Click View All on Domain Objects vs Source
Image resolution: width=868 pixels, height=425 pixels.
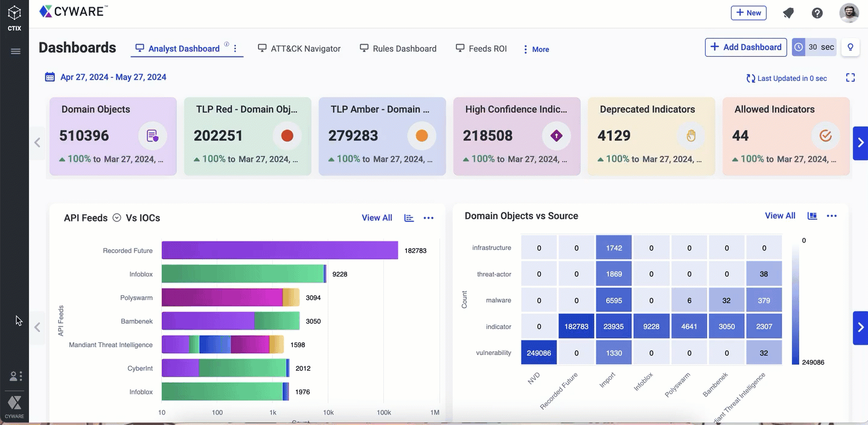pyautogui.click(x=780, y=216)
